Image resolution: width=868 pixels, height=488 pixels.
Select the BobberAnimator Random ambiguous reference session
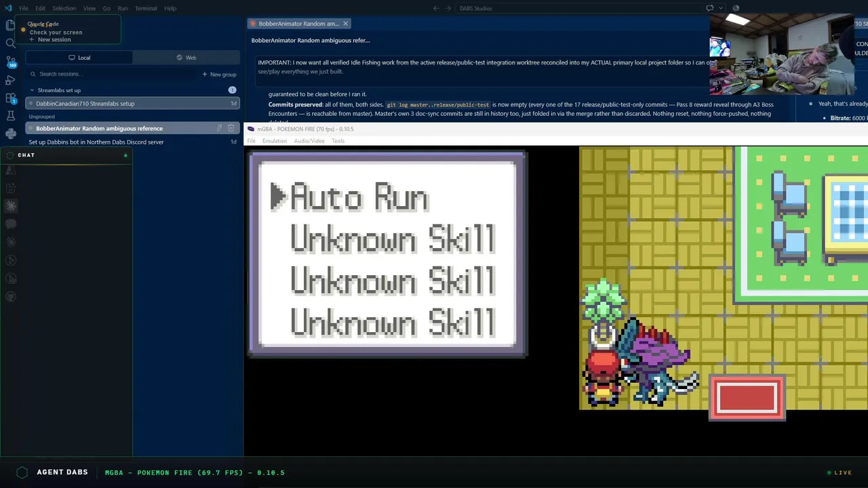[132, 128]
